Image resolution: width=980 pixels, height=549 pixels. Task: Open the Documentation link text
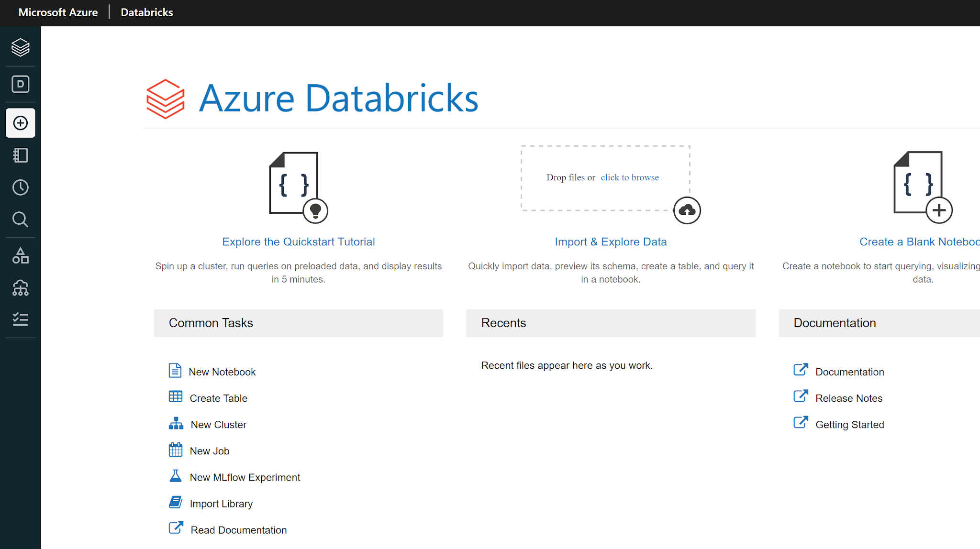(850, 372)
